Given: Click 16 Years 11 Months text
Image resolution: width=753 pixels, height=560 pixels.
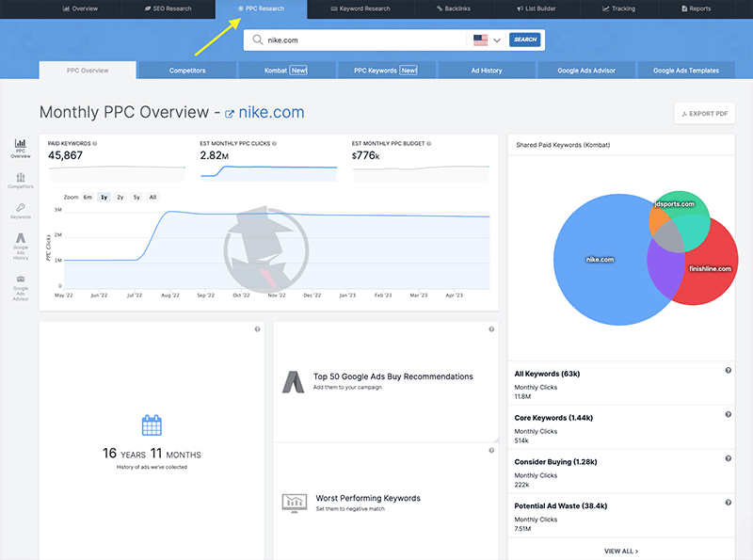Looking at the screenshot, I should (152, 454).
